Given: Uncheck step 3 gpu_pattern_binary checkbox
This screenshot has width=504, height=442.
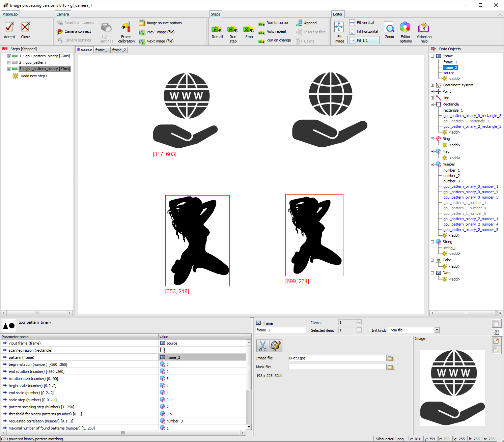Looking at the screenshot, I should coord(9,69).
